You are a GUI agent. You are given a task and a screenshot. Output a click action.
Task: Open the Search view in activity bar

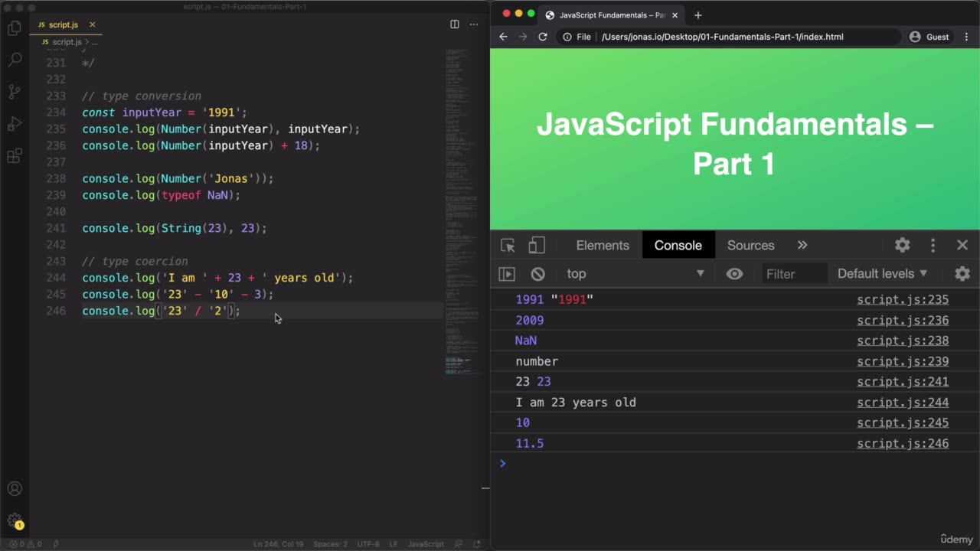[x=15, y=60]
